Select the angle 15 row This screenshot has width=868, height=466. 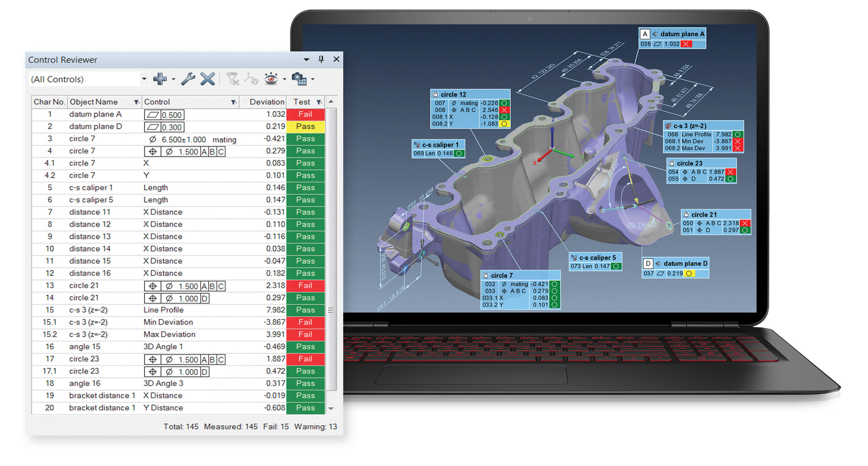coord(178,347)
